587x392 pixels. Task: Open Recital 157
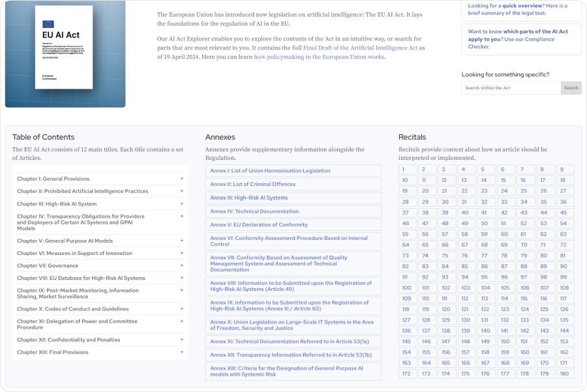(467, 352)
